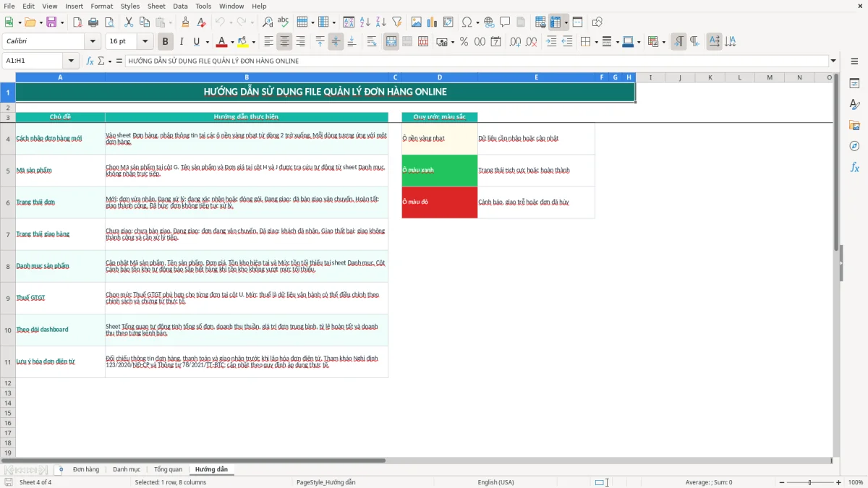This screenshot has width=868, height=488.
Task: Open the Format menu
Action: [101, 6]
